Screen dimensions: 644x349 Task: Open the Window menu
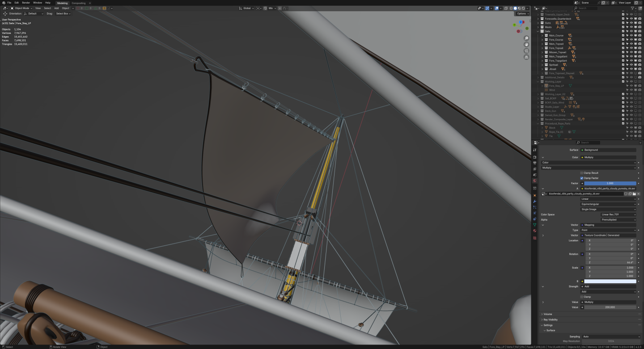click(x=38, y=3)
